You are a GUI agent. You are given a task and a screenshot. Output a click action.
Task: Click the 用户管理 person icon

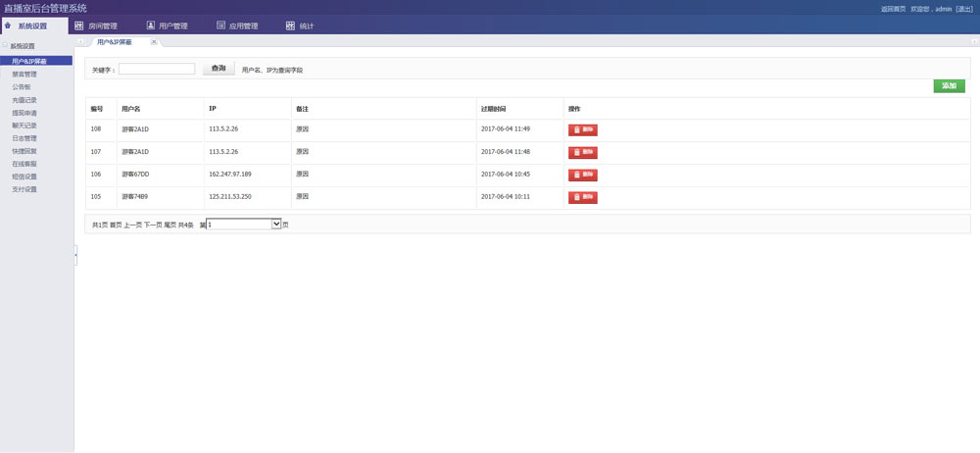tap(151, 25)
